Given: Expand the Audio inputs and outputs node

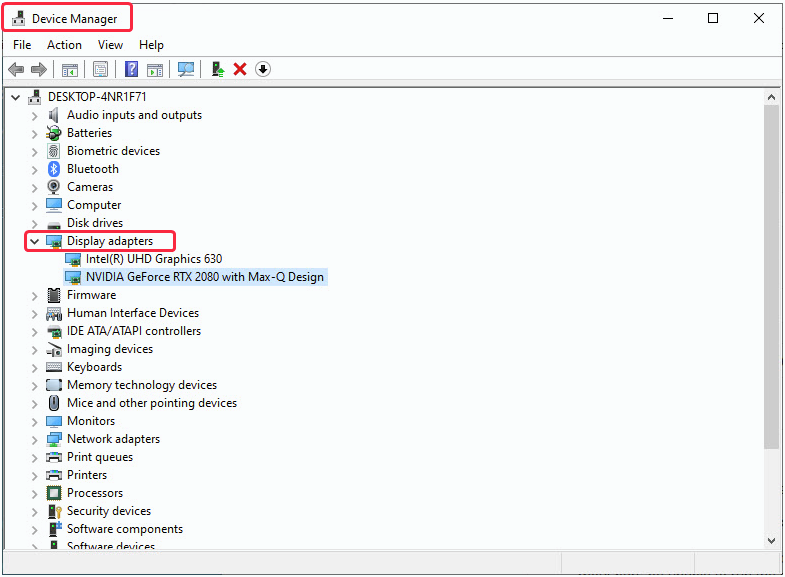Looking at the screenshot, I should [x=34, y=115].
